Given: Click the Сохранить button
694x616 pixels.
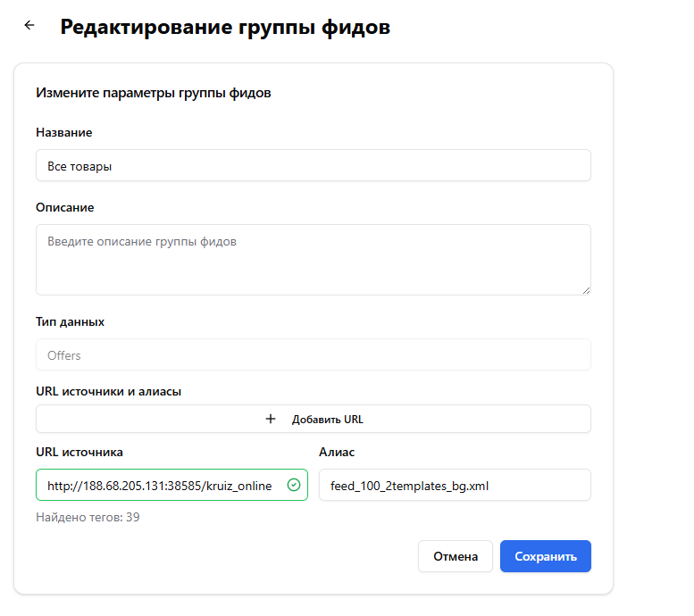Looking at the screenshot, I should [546, 556].
